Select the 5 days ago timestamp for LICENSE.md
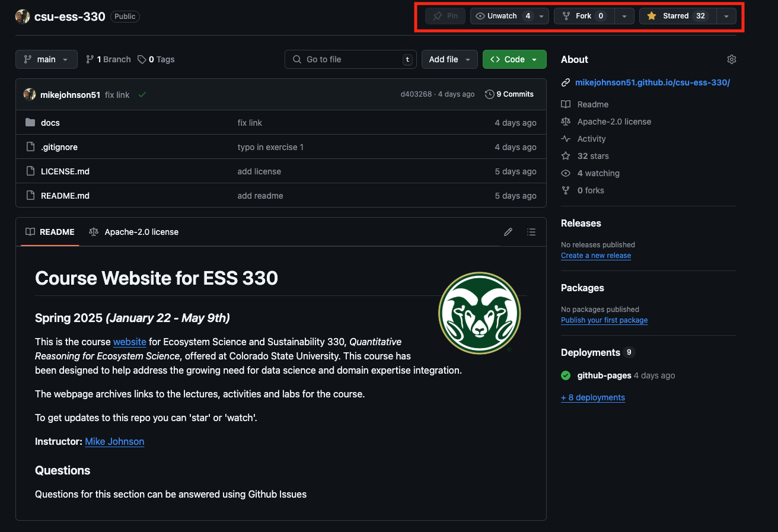 [x=516, y=171]
